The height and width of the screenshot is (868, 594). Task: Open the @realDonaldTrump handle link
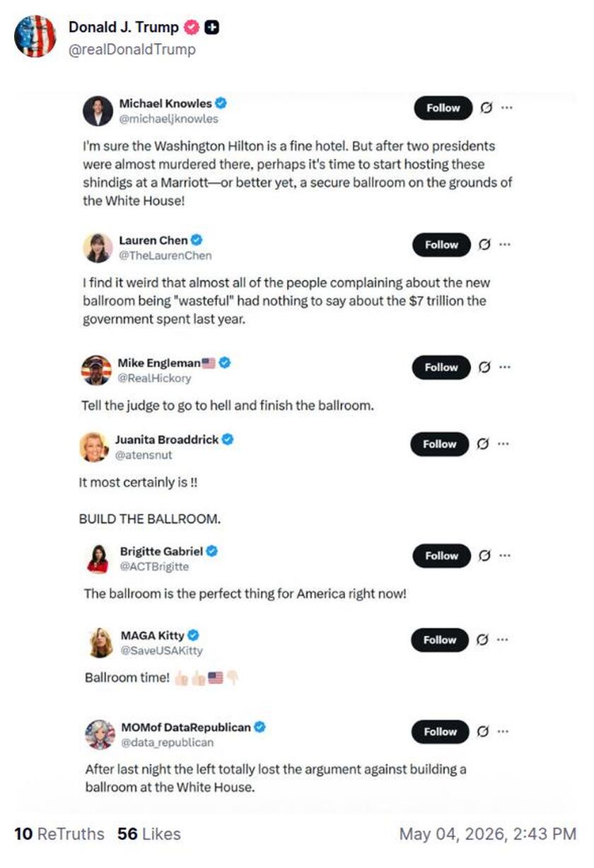pos(132,49)
